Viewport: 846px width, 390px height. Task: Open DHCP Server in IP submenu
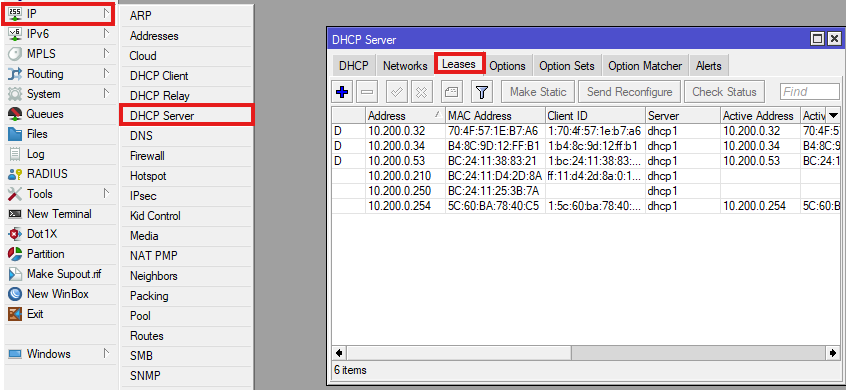(186, 116)
